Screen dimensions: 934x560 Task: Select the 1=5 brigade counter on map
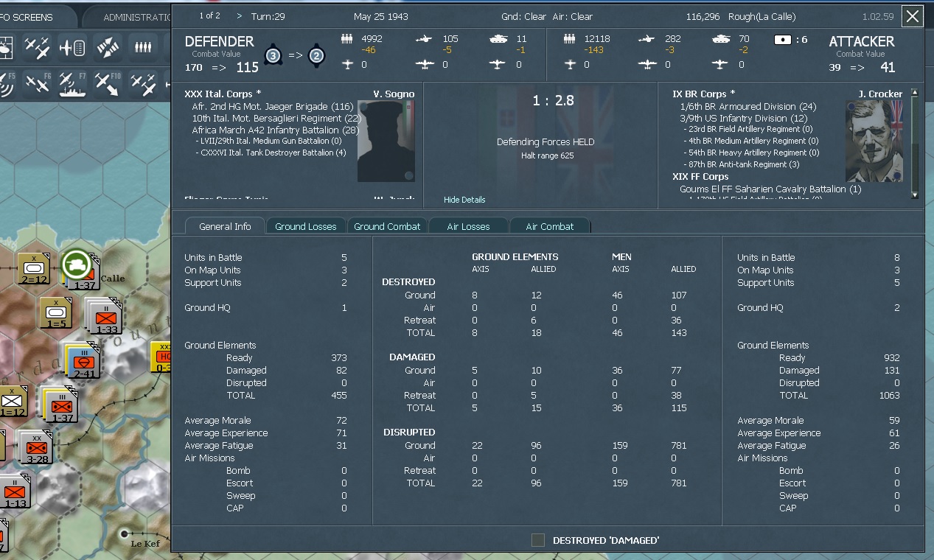[x=55, y=312]
